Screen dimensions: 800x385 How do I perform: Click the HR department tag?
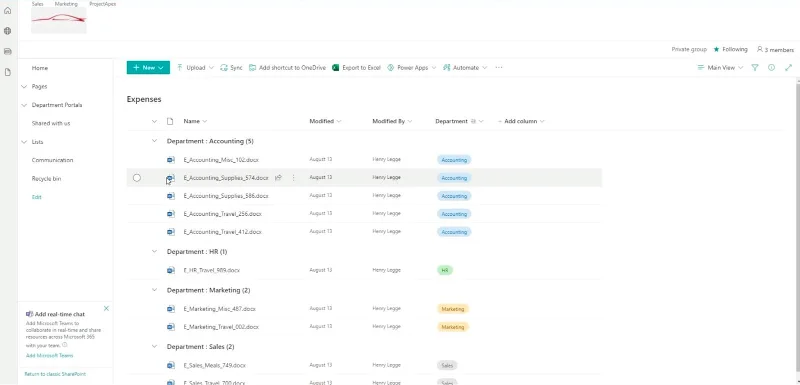pos(445,270)
